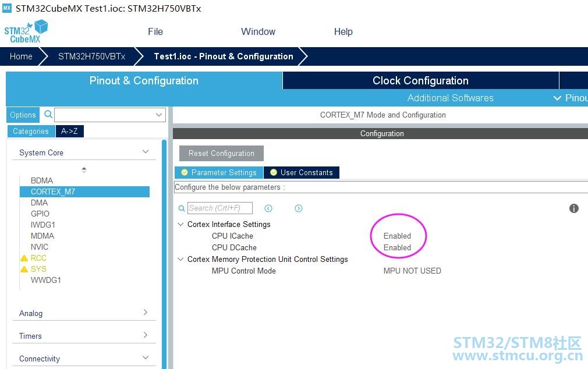Select BDMA in System Core list
Viewport: 588px width, 369px height.
coord(42,180)
